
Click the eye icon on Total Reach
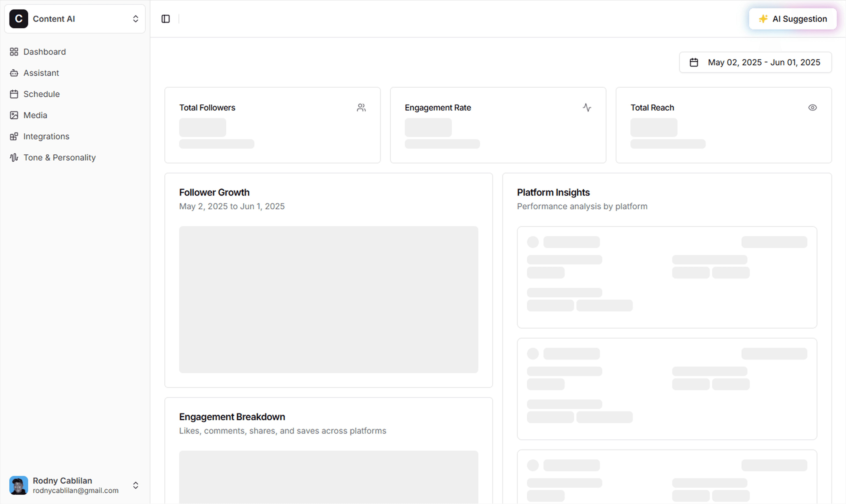point(812,108)
